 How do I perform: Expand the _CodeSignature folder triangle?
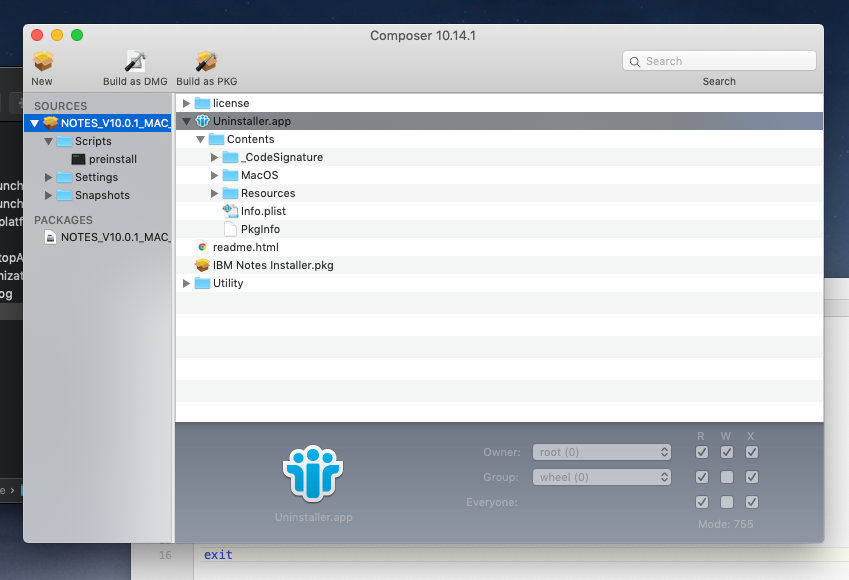tap(214, 157)
